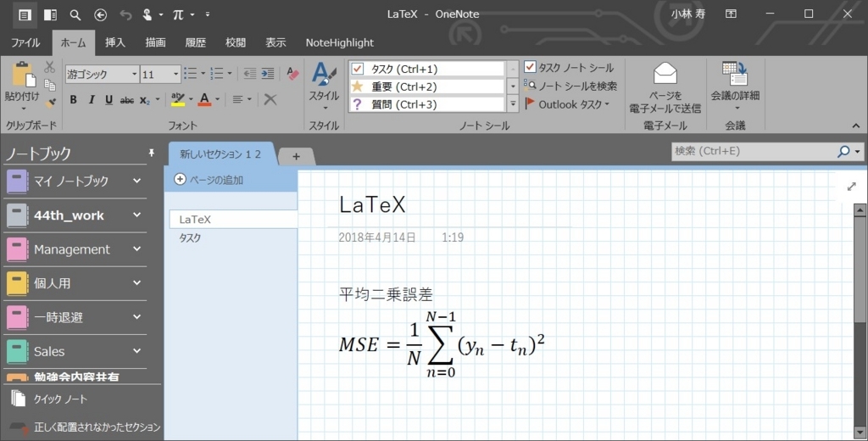Open Meeting Details calendar icon
The image size is (868, 441).
pyautogui.click(x=735, y=74)
